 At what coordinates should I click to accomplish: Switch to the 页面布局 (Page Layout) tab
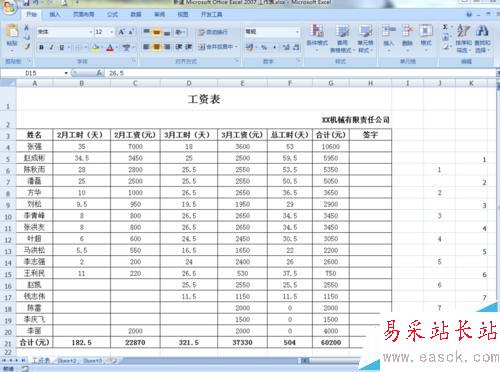point(84,14)
